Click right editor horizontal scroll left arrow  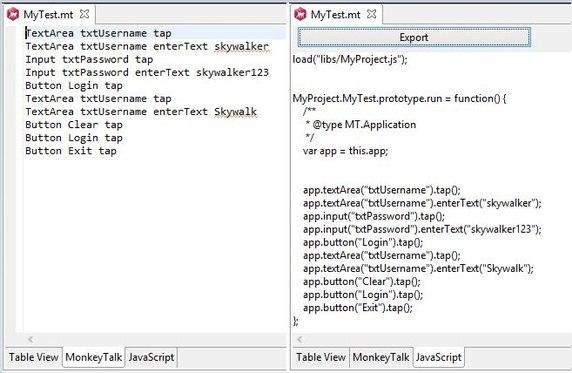pyautogui.click(x=299, y=340)
